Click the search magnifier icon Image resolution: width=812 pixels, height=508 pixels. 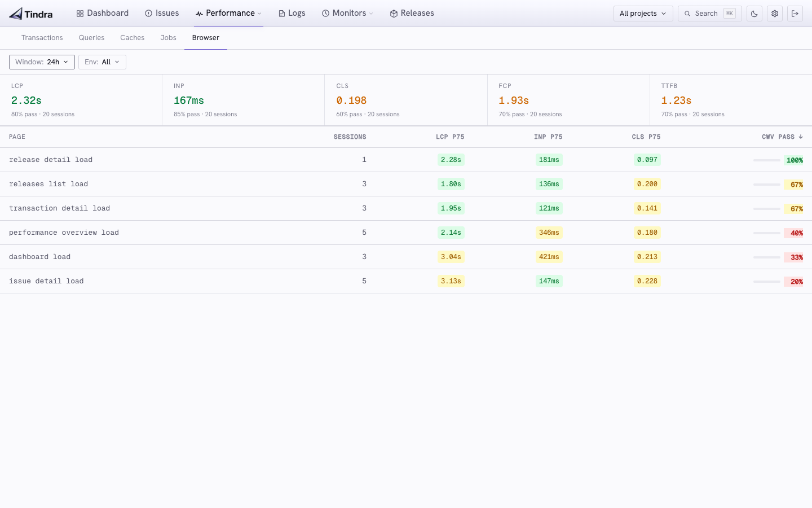click(687, 14)
